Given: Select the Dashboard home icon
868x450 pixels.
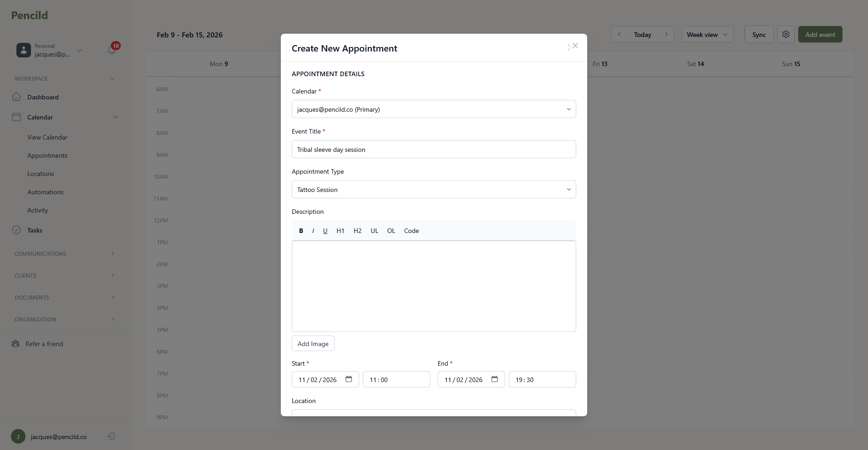Looking at the screenshot, I should 16,97.
